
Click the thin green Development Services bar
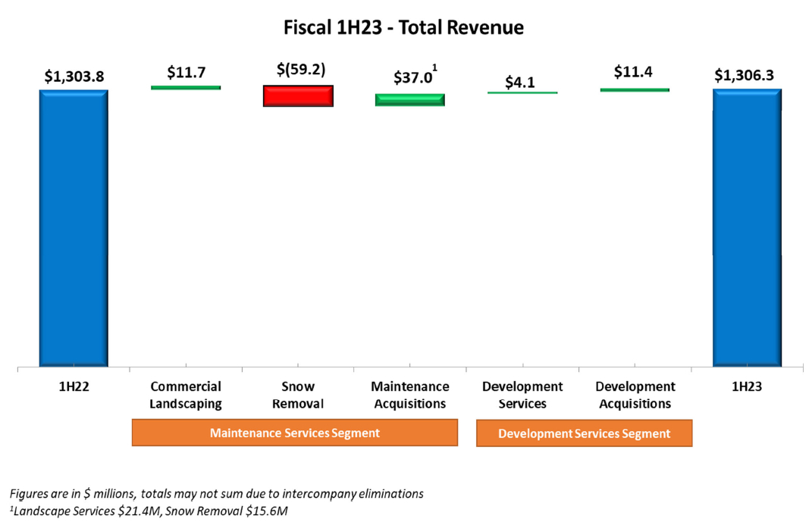[522, 92]
